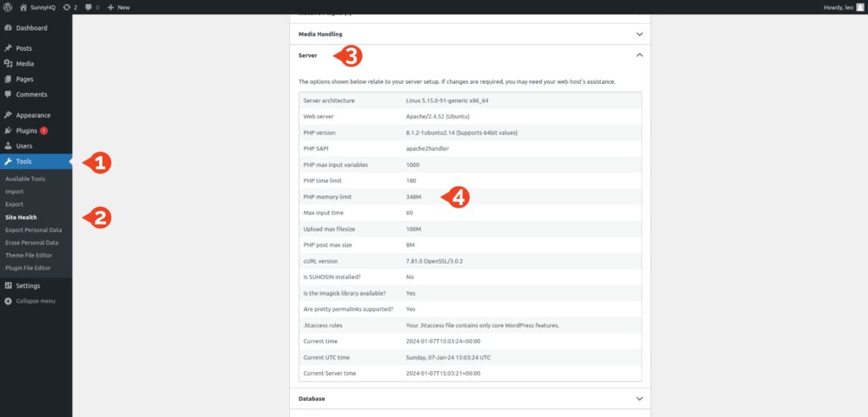Open the comments bubble in admin bar
This screenshot has height=417, width=868.
point(89,7)
